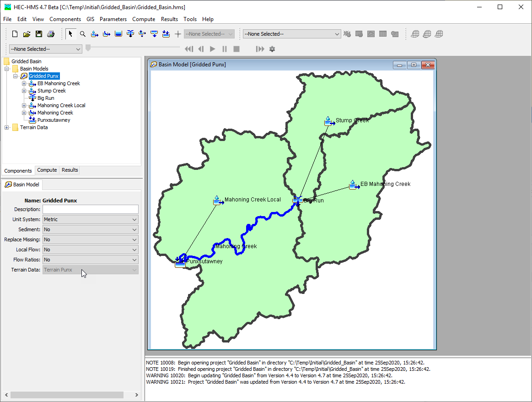Expand the Stump Creek tree node
This screenshot has width=532, height=402.
coord(24,91)
